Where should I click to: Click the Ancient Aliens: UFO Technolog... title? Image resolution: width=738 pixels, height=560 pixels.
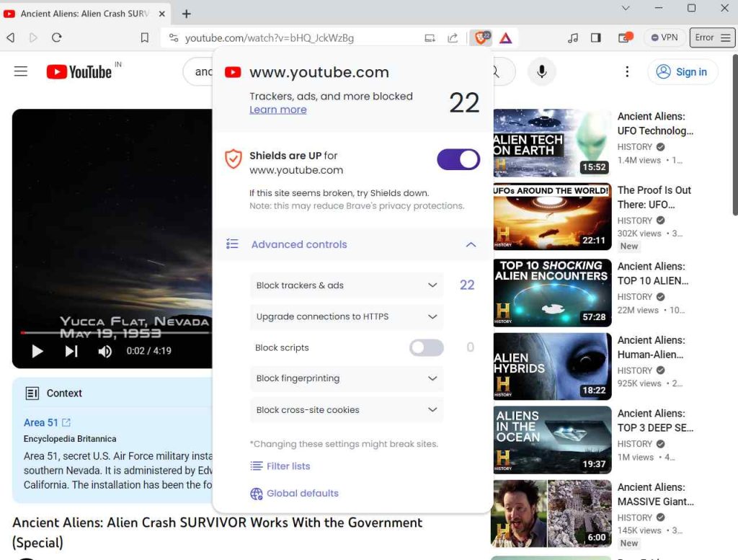[655, 123]
